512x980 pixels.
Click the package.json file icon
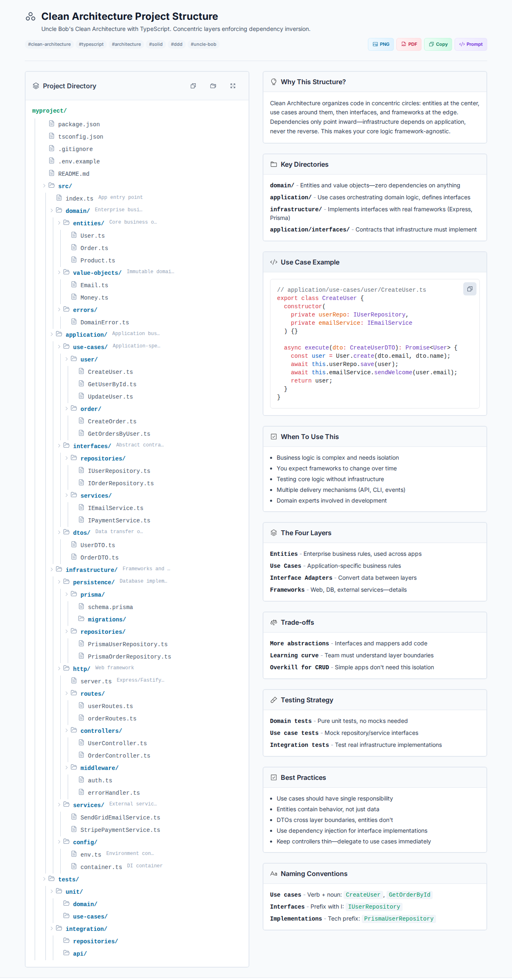pos(52,124)
